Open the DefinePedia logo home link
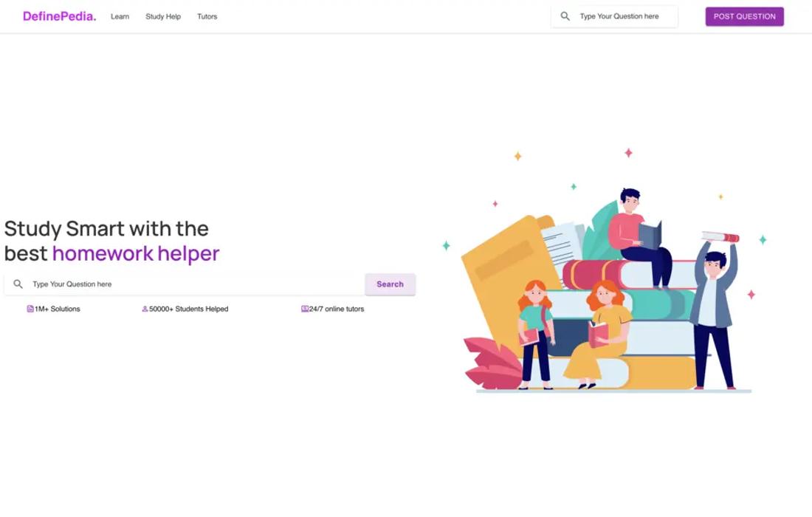Viewport: 812px width, 517px height. (59, 16)
